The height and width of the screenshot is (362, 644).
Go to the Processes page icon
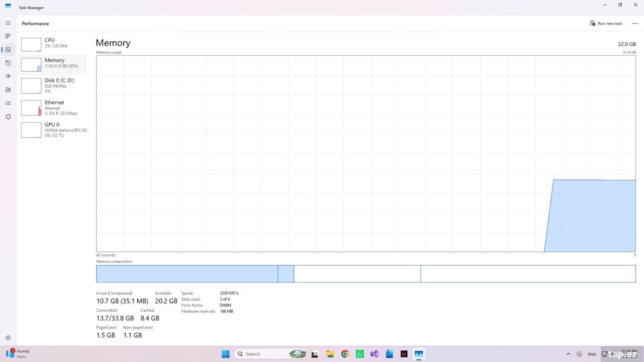(8, 36)
